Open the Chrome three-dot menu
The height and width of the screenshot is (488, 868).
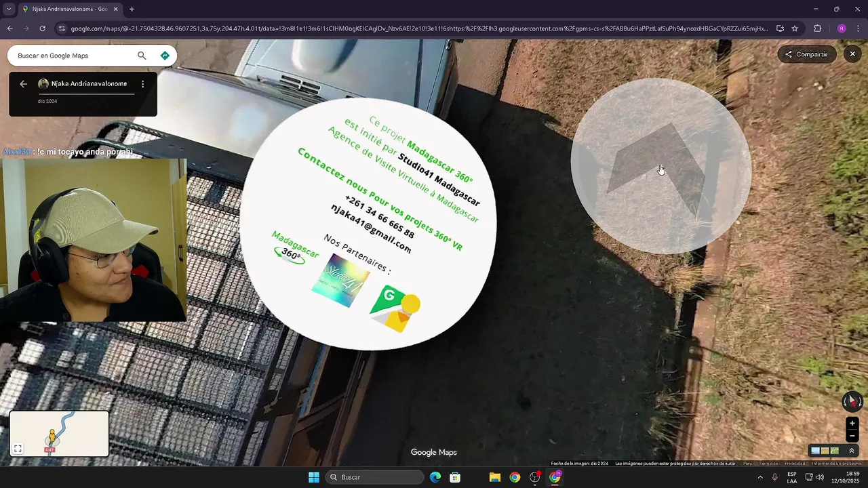coord(859,28)
